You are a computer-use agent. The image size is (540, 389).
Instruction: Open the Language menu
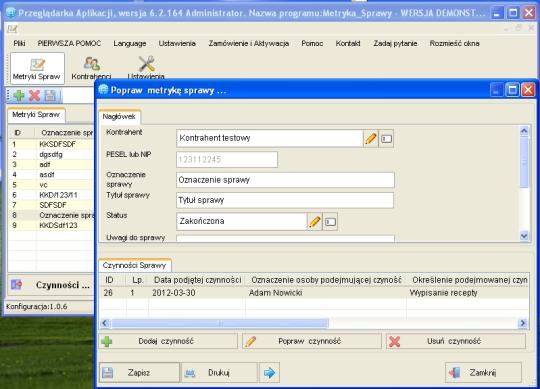click(x=130, y=43)
